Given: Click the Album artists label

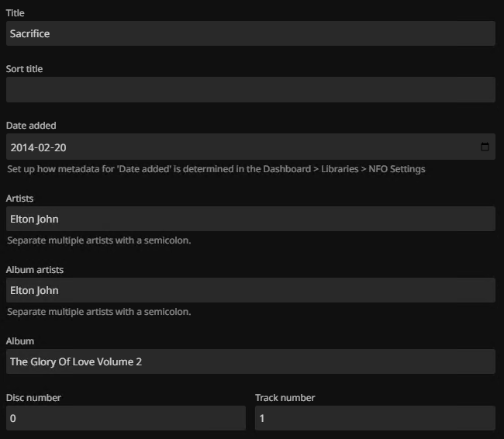Looking at the screenshot, I should pos(35,270).
